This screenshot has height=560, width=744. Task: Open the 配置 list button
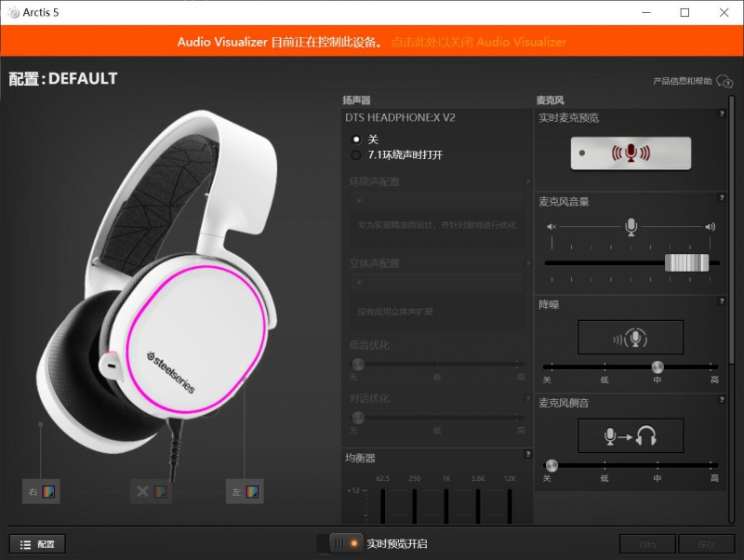(37, 544)
